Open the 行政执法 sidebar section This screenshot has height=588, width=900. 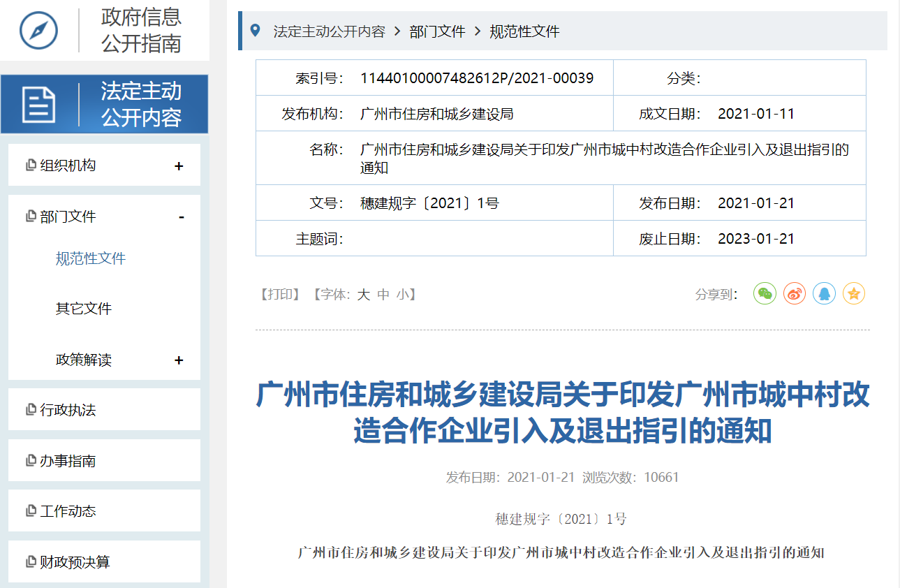coord(68,410)
